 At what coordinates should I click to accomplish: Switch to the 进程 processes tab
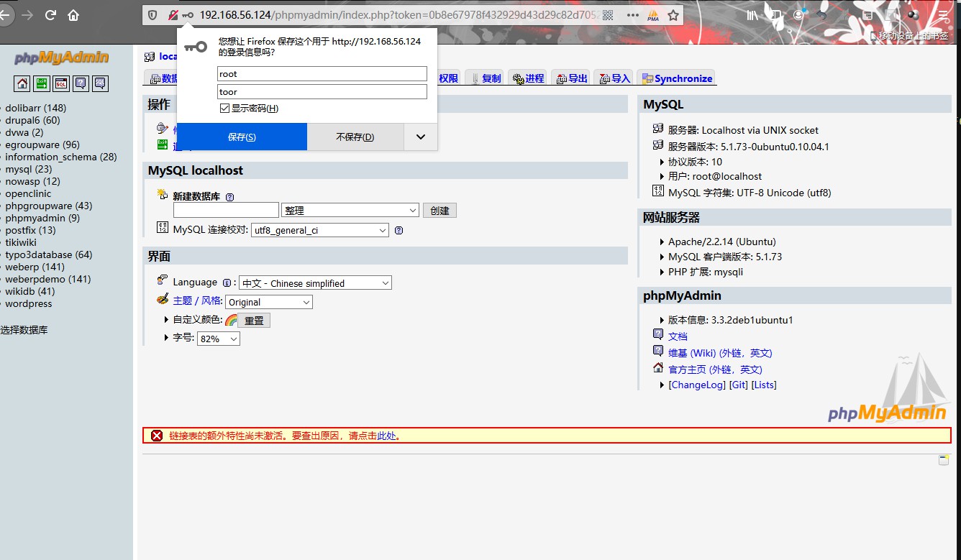[529, 78]
